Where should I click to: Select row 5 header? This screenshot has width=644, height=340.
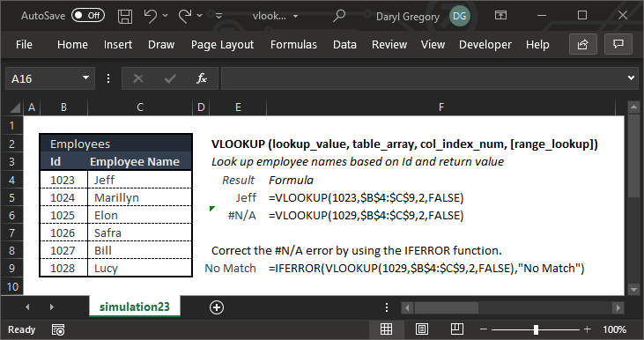point(12,198)
